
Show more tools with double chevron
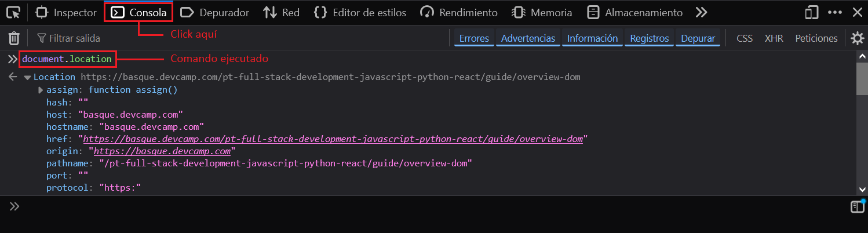(701, 12)
